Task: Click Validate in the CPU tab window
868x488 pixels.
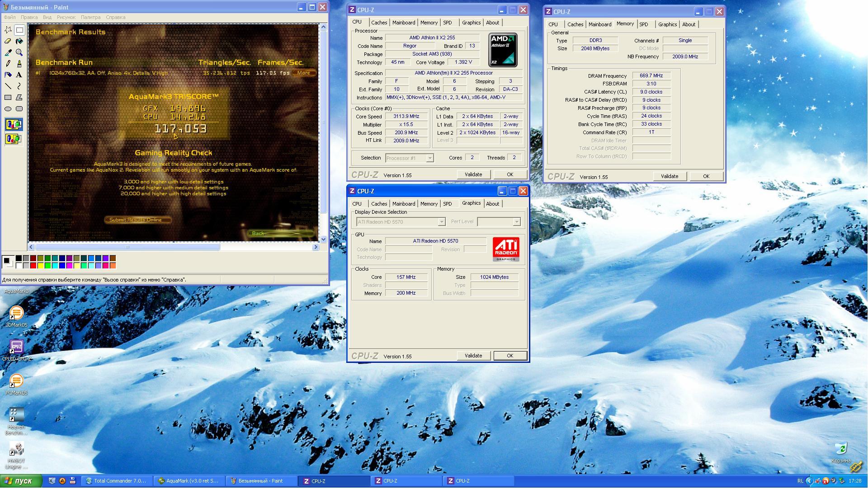Action: 473,174
